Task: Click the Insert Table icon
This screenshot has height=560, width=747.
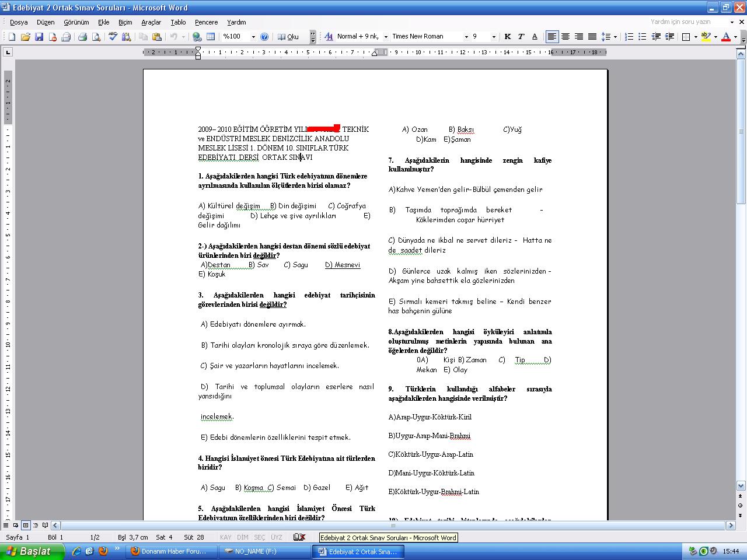Action: (x=211, y=37)
